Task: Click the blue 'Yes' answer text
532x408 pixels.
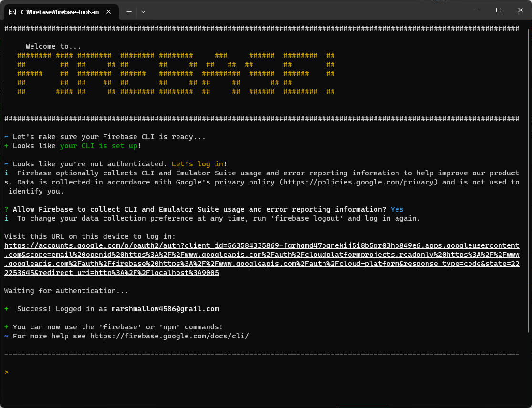Action: tap(397, 209)
